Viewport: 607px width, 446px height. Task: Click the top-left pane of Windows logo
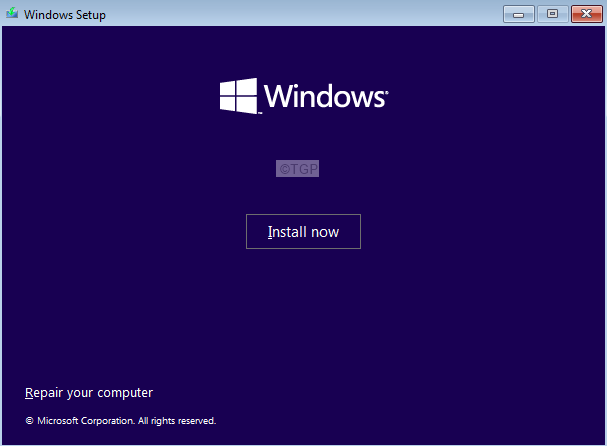click(x=229, y=88)
